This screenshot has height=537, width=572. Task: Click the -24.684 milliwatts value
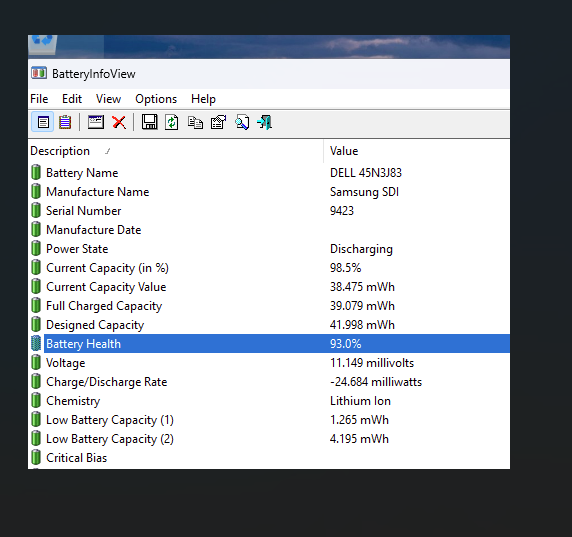click(376, 382)
